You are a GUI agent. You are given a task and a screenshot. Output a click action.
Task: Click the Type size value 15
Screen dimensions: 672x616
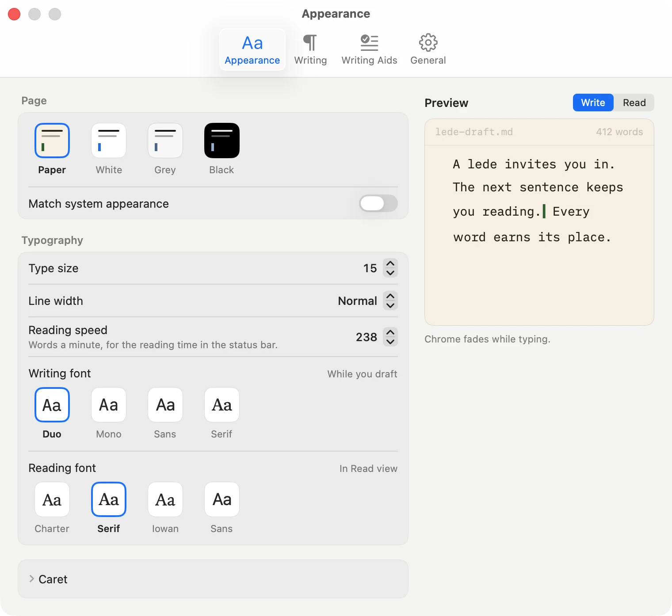click(370, 268)
